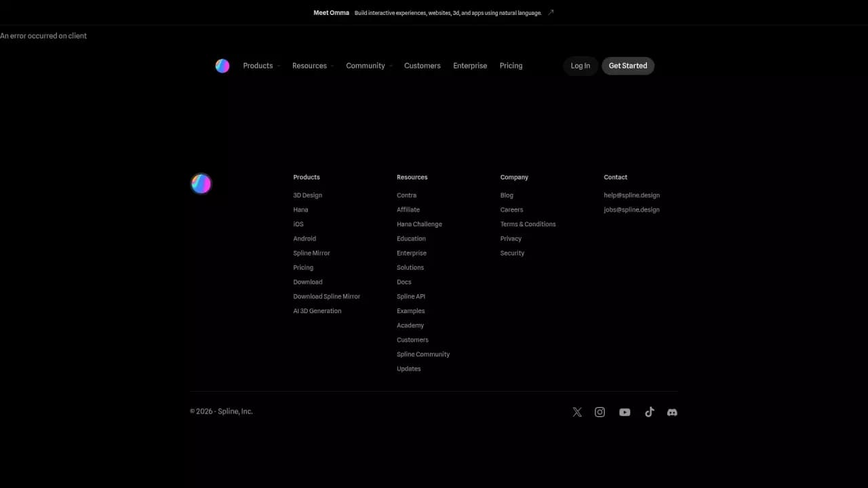868x488 pixels.
Task: Open the X (Twitter) social icon
Action: click(577, 412)
